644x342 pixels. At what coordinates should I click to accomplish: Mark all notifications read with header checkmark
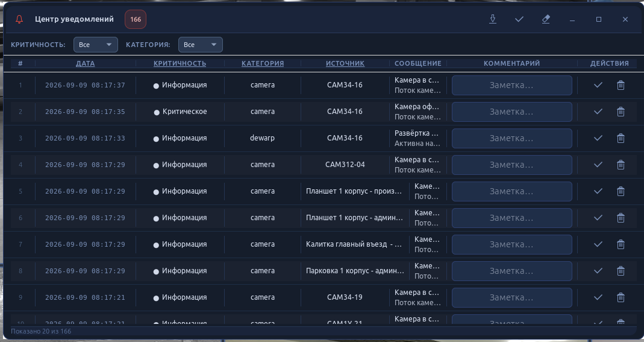click(519, 19)
